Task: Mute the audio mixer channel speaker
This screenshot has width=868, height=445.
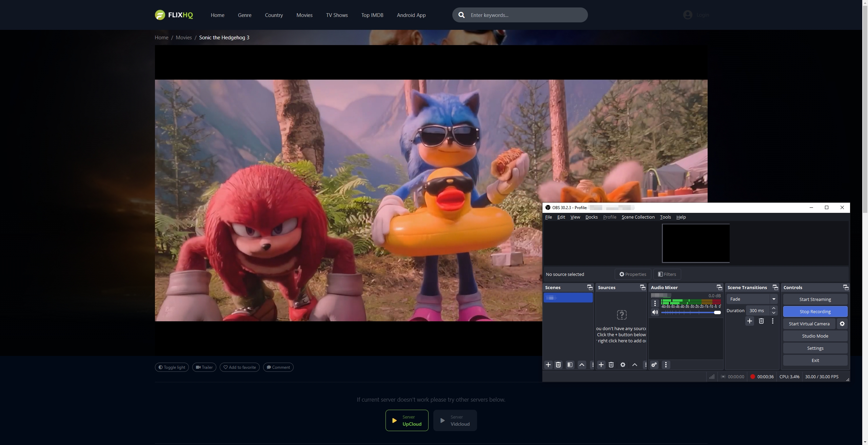Action: click(655, 312)
